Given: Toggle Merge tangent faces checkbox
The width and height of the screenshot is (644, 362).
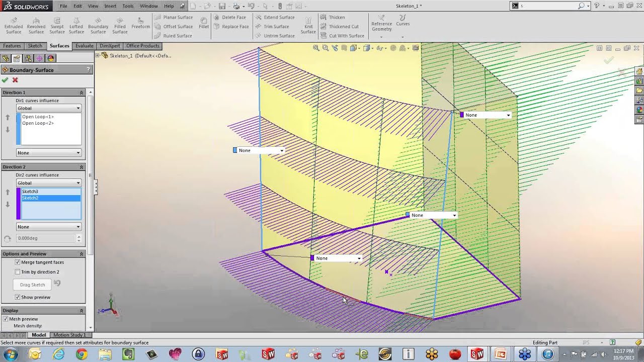Looking at the screenshot, I should click(x=18, y=262).
